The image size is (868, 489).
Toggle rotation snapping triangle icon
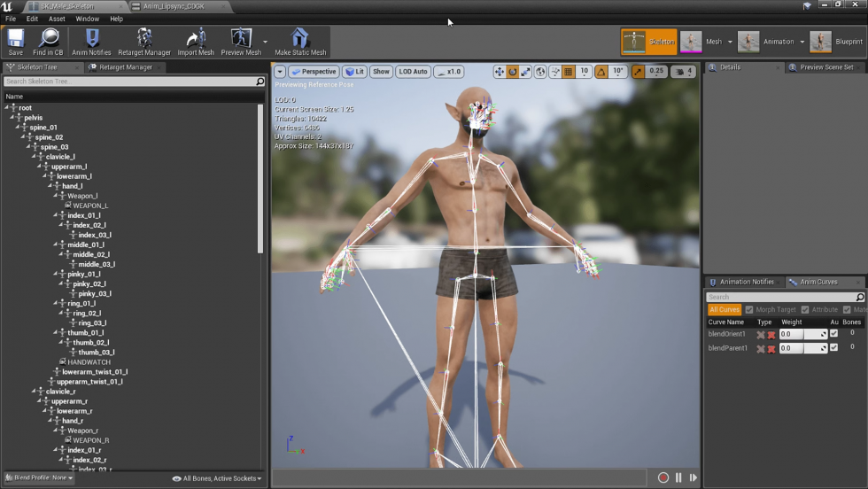tap(601, 72)
